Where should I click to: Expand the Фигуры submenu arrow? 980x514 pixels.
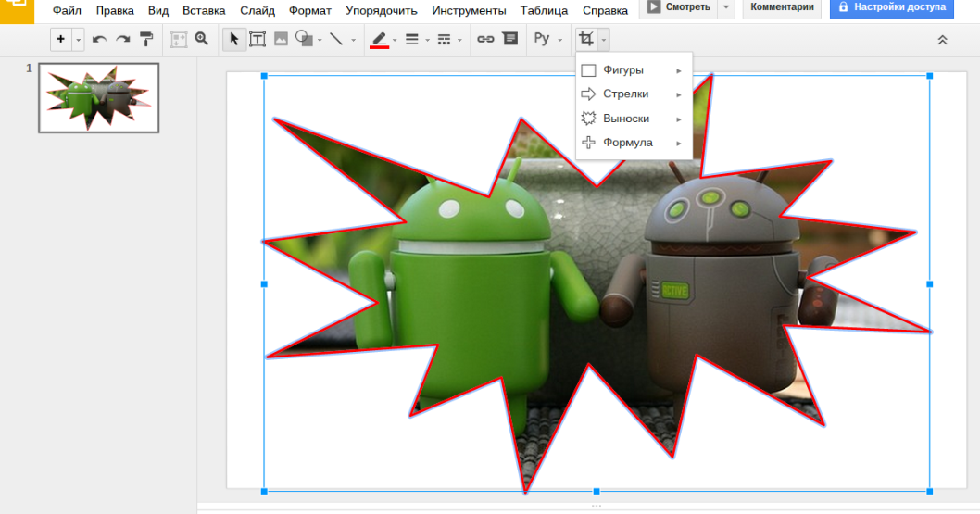pos(679,70)
